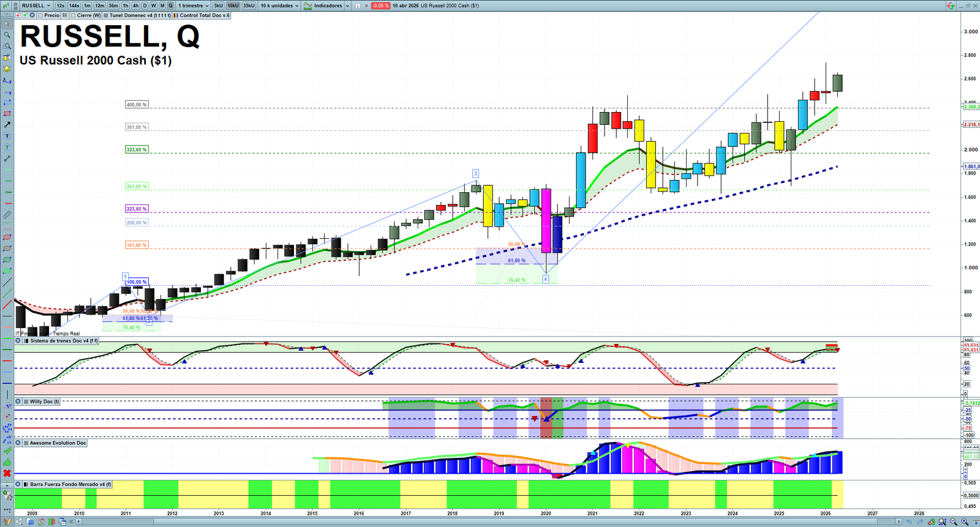Switch to the 4h timeframe
980x527 pixels.
pos(135,6)
